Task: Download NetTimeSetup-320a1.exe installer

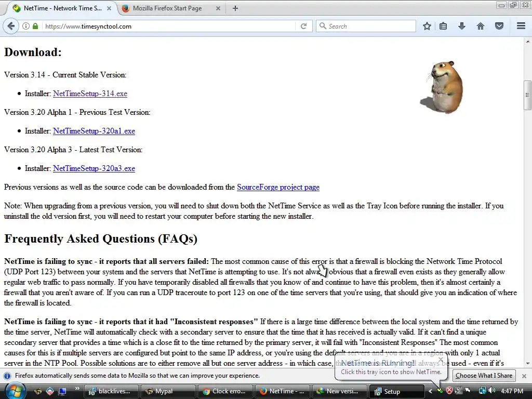Action: click(x=94, y=131)
